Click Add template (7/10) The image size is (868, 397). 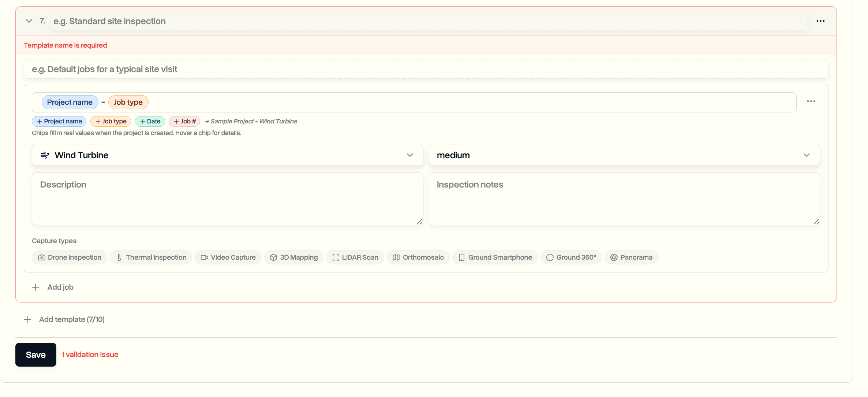[64, 320]
